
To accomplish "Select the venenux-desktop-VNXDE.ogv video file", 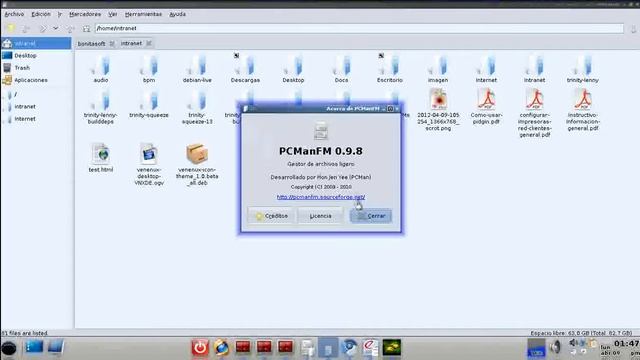I will pyautogui.click(x=149, y=164).
